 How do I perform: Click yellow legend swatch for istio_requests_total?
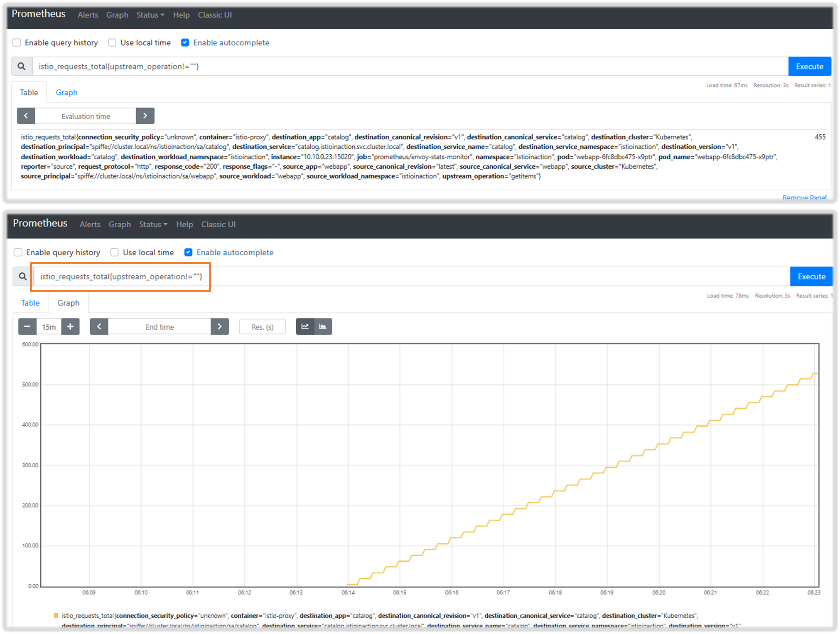[56, 615]
